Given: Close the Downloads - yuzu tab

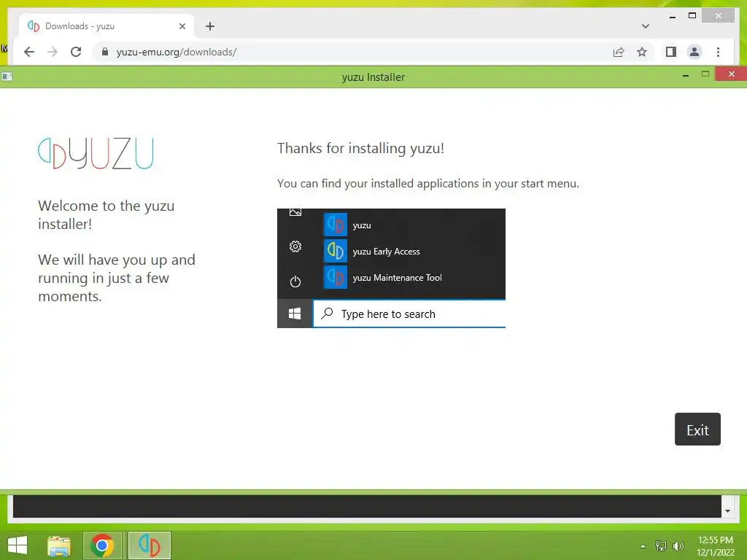Looking at the screenshot, I should 182,26.
